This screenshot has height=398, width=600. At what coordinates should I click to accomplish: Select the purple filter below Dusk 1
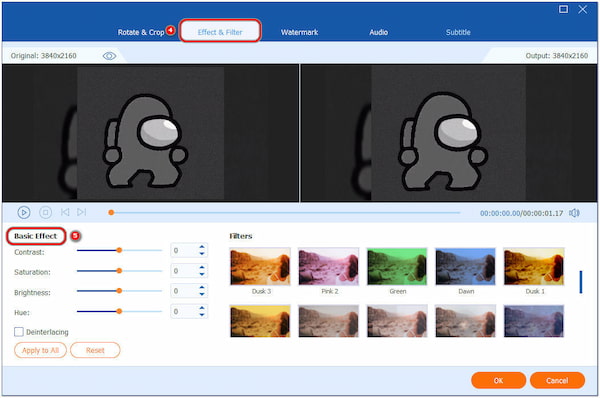pos(534,321)
